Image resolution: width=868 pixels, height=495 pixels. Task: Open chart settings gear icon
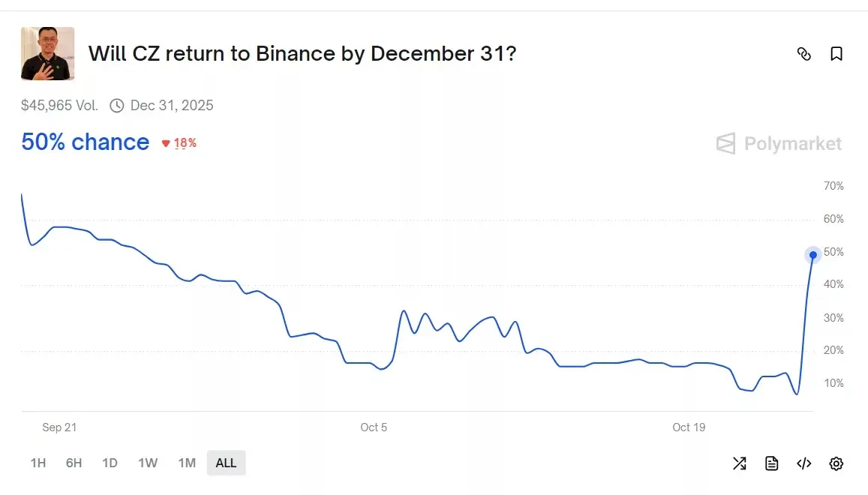pyautogui.click(x=836, y=463)
